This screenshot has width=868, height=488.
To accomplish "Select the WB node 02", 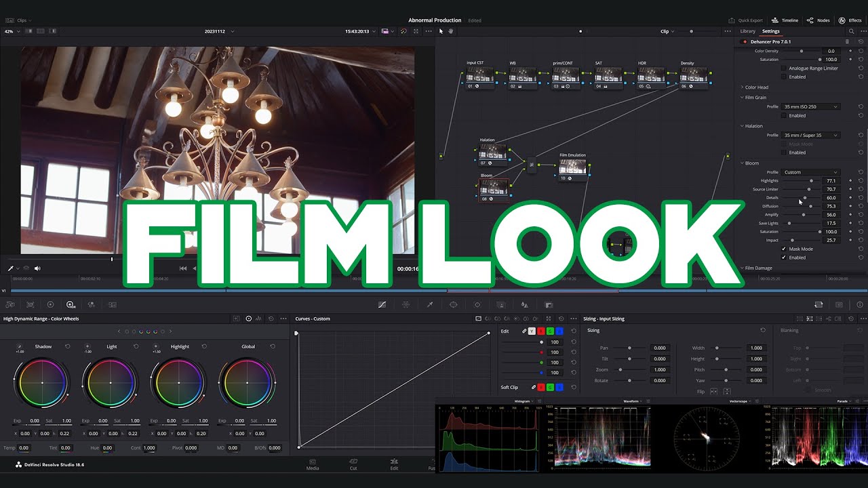I will click(523, 77).
